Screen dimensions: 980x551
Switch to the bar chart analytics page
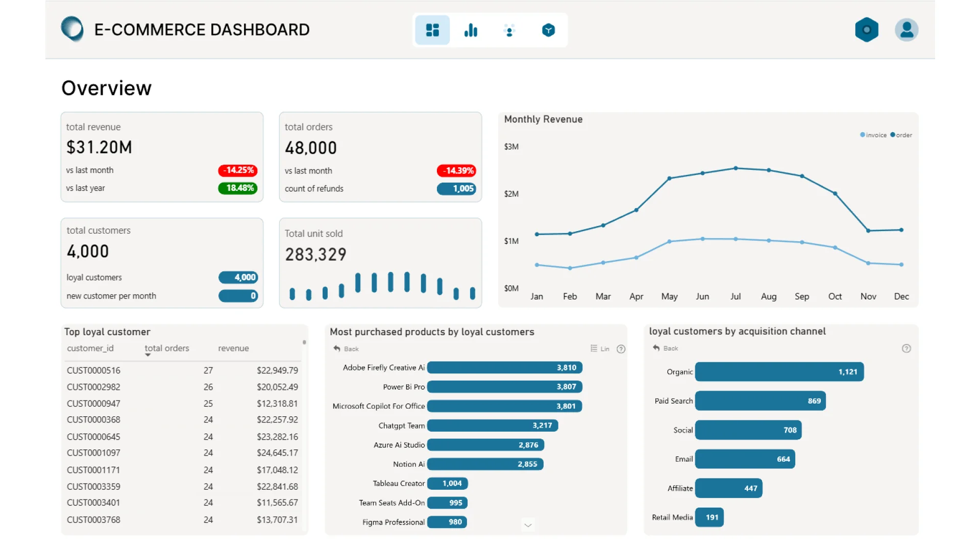pos(471,30)
